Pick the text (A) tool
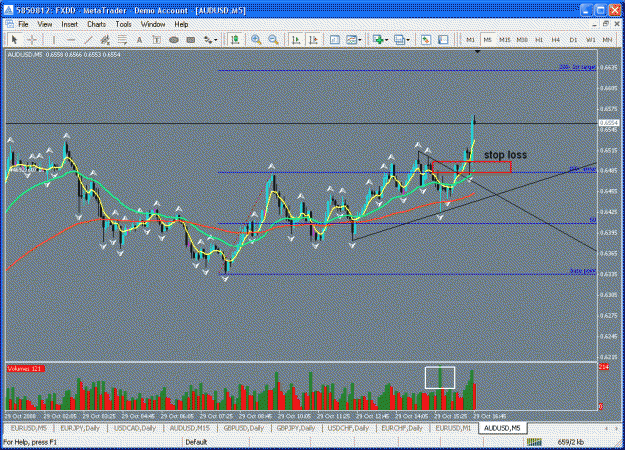This screenshot has height=450, width=625. [x=139, y=39]
